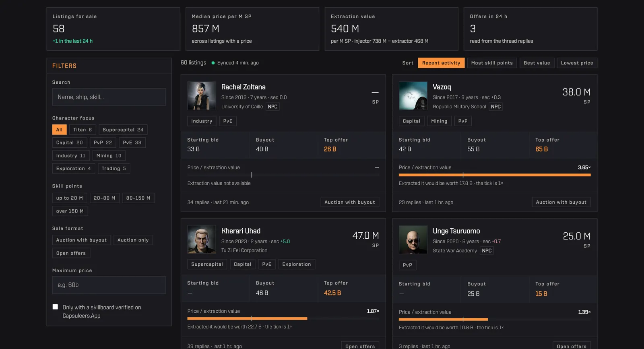Click Vazoq's price/extraction value bar
The image size is (644, 349).
(495, 175)
